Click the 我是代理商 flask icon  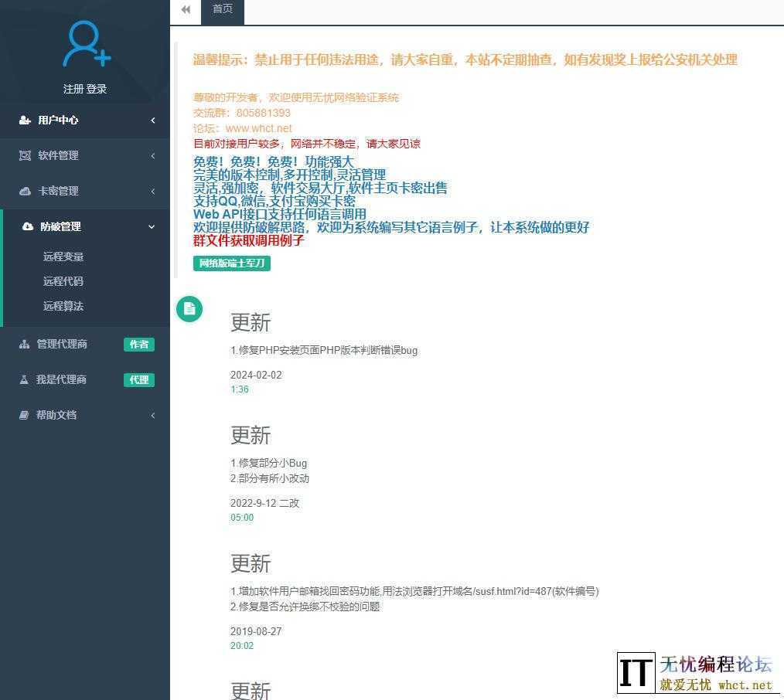[x=25, y=380]
